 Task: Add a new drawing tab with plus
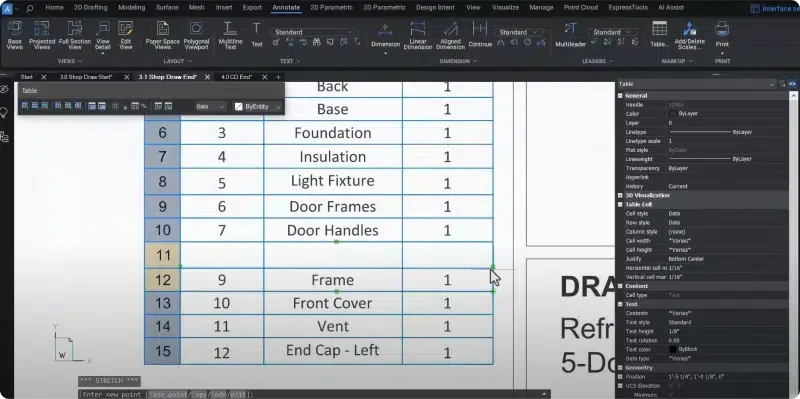click(278, 77)
